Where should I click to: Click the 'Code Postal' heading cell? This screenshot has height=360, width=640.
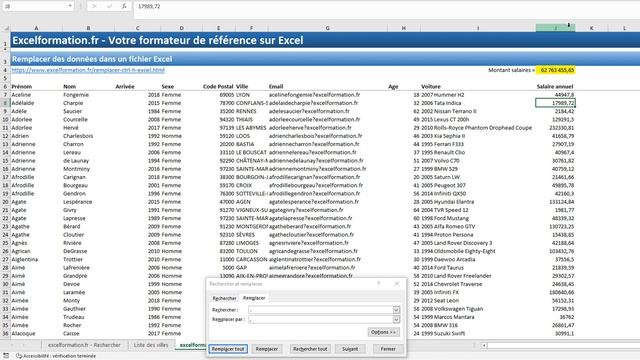(x=218, y=87)
